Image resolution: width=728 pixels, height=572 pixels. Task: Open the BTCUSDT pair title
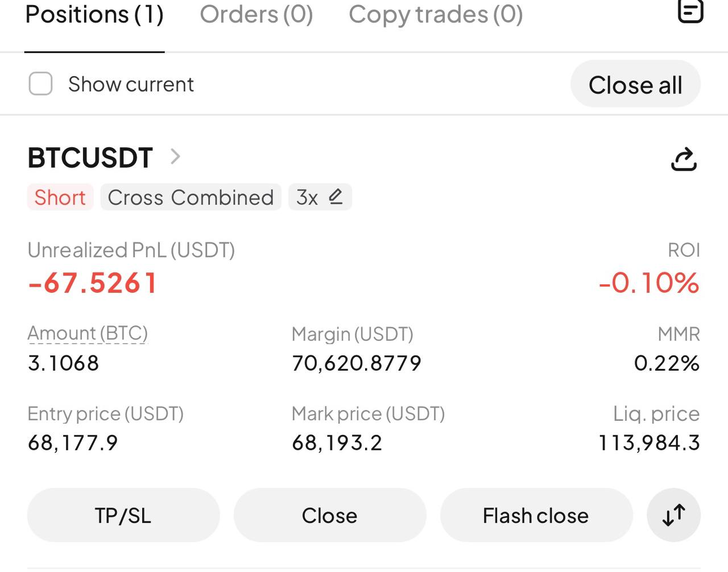[90, 157]
